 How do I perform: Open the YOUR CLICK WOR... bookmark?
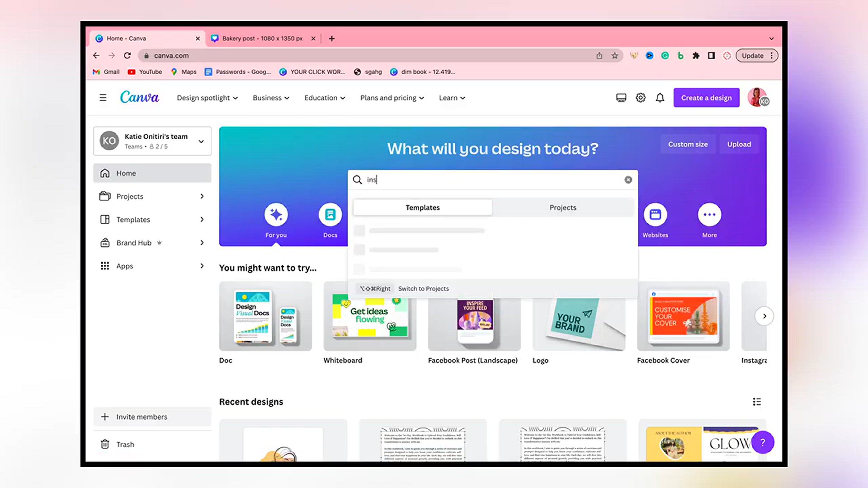pyautogui.click(x=312, y=72)
